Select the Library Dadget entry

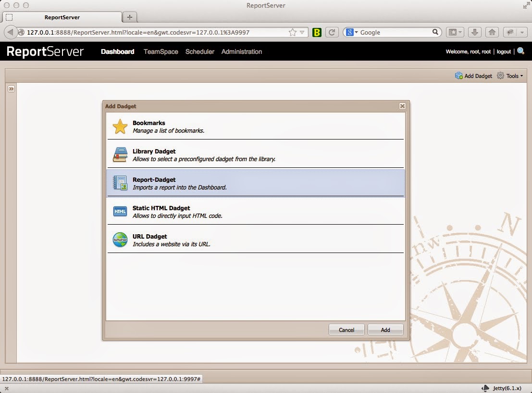[x=256, y=154]
